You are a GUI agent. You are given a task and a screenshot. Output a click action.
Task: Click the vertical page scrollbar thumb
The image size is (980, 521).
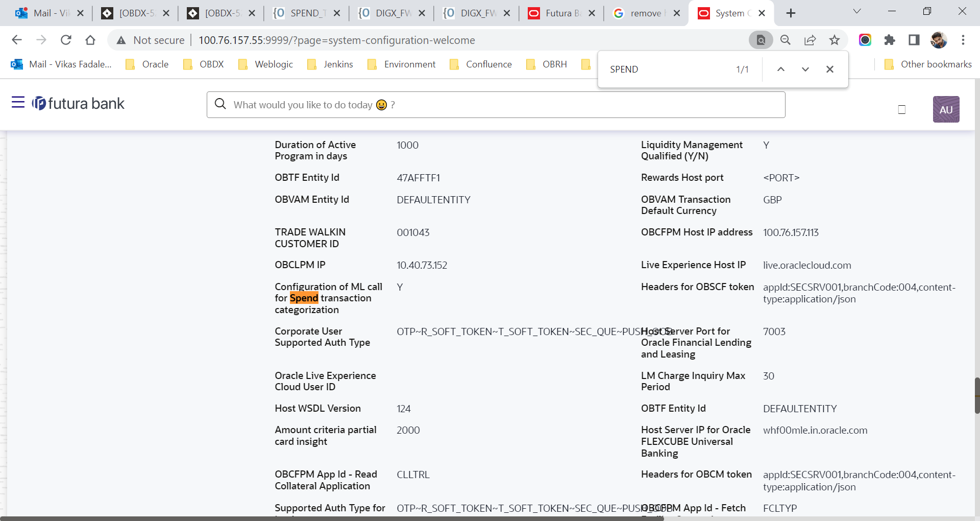[977, 395]
